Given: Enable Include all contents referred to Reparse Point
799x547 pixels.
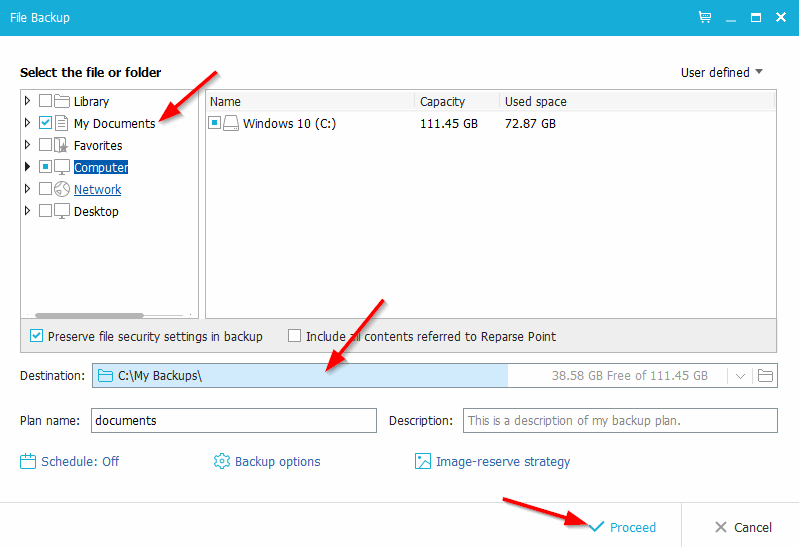Looking at the screenshot, I should 295,336.
